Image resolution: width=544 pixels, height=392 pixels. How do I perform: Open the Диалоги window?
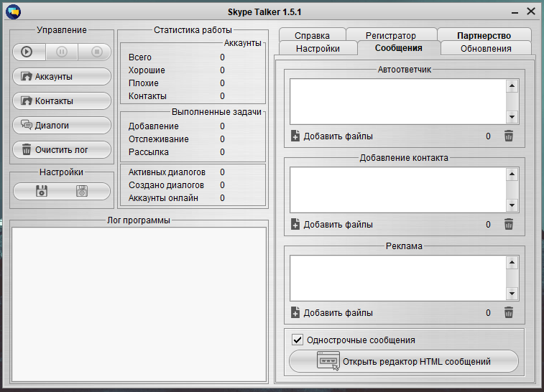click(x=62, y=125)
